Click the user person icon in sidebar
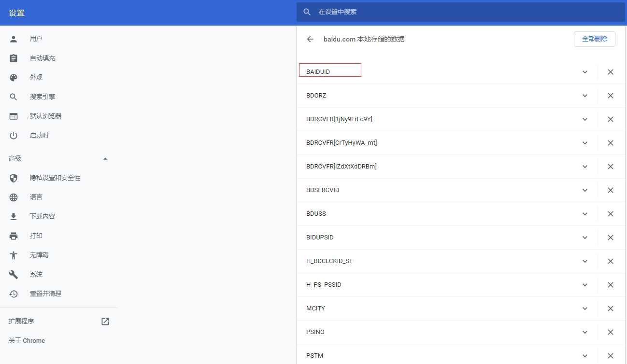The image size is (627, 364). pyautogui.click(x=14, y=39)
